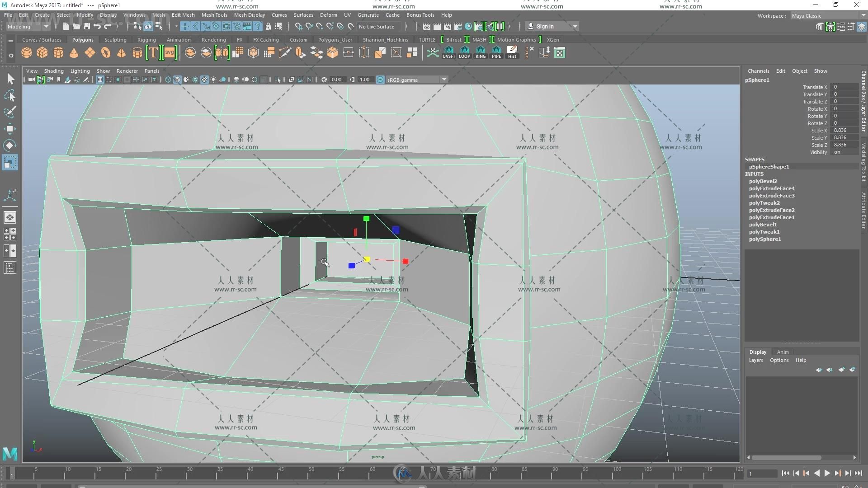Expand the polyExtrudeFace4 history node

coord(771,188)
